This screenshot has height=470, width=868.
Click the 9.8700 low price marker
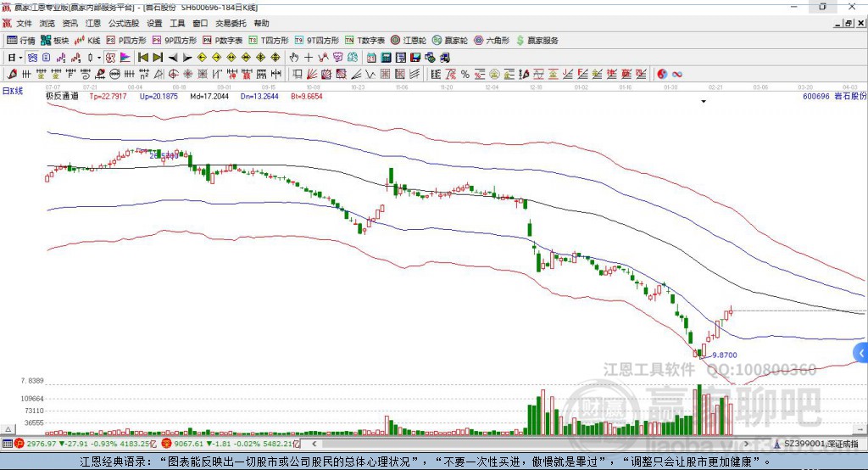725,355
